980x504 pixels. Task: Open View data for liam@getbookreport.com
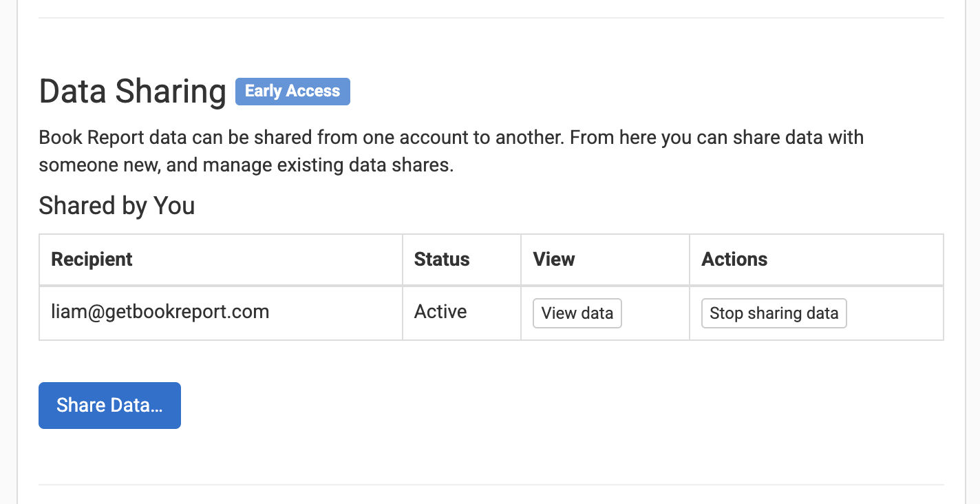[x=577, y=313]
